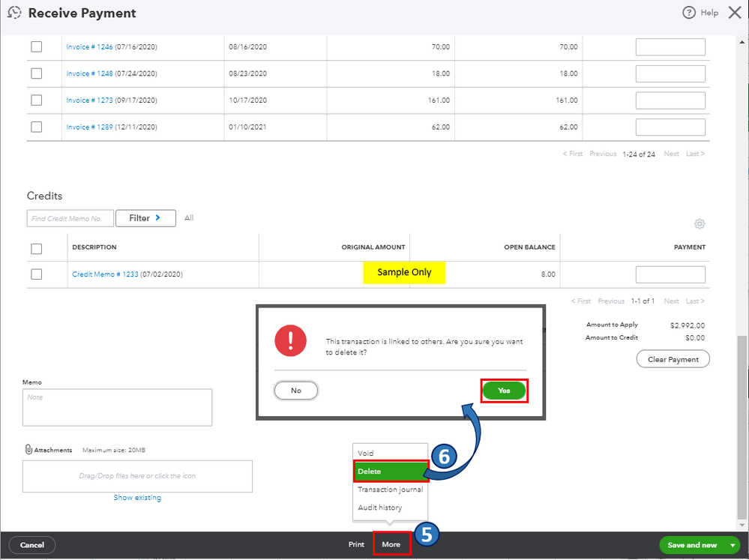The width and height of the screenshot is (749, 560).
Task: Click Previous in the invoices pagination
Action: pyautogui.click(x=603, y=154)
